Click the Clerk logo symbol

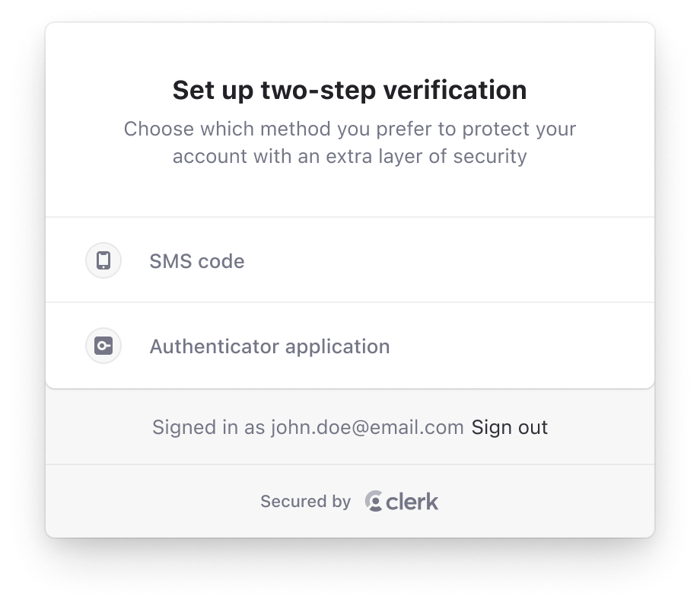[x=374, y=501]
